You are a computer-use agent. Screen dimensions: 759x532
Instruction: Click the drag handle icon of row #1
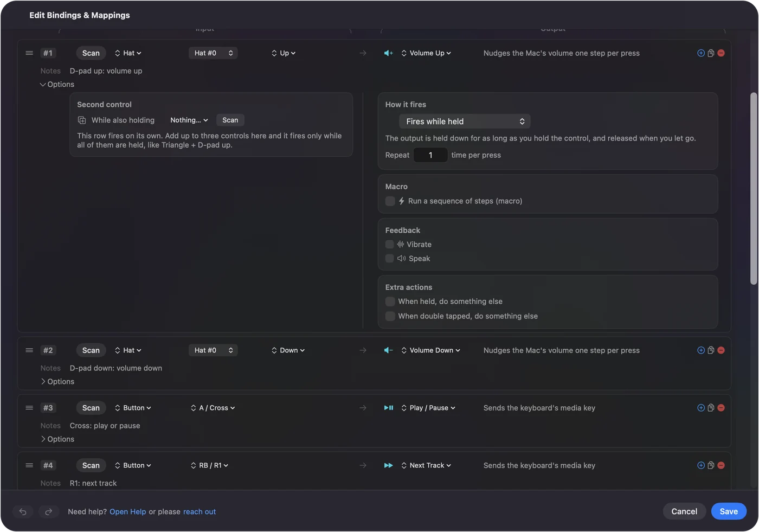coord(29,53)
